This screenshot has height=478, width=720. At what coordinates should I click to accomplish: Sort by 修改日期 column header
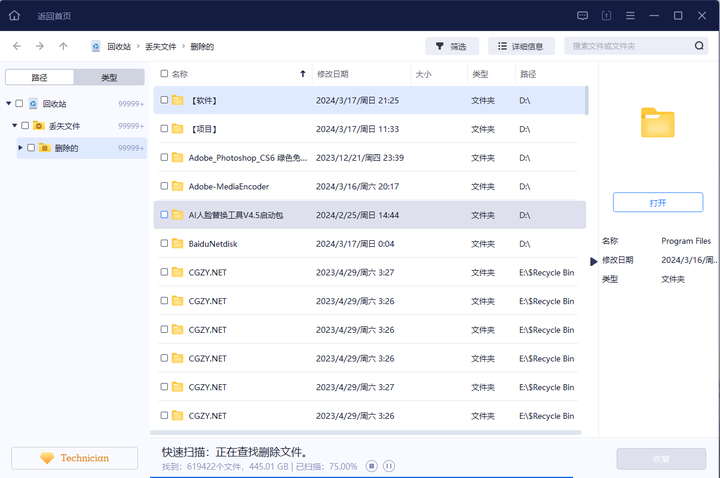332,74
